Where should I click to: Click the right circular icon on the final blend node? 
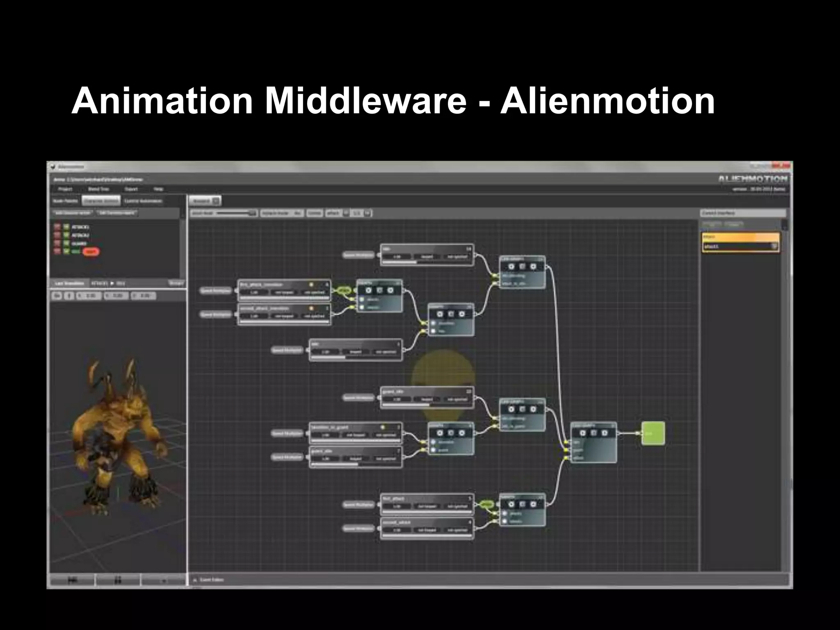coord(605,433)
